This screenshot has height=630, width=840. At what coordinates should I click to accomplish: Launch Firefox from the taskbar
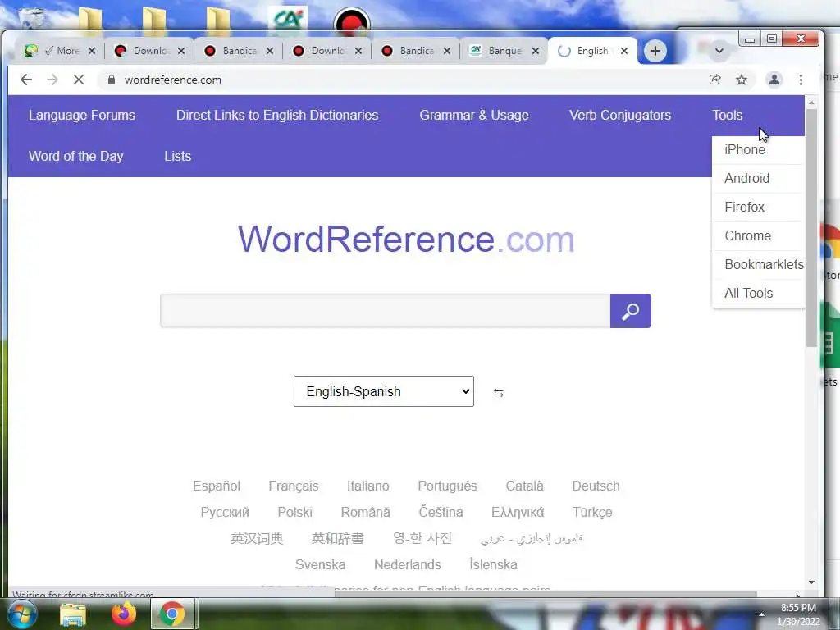coord(124,614)
